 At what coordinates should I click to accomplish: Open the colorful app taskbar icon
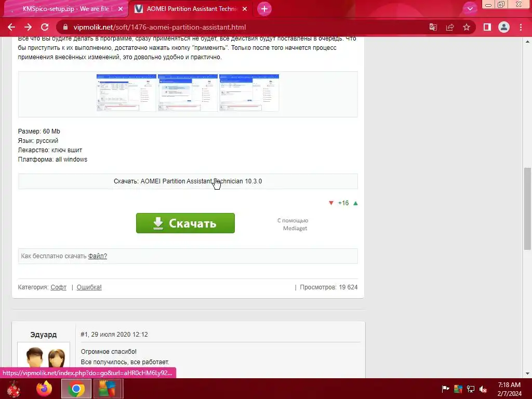[107, 389]
